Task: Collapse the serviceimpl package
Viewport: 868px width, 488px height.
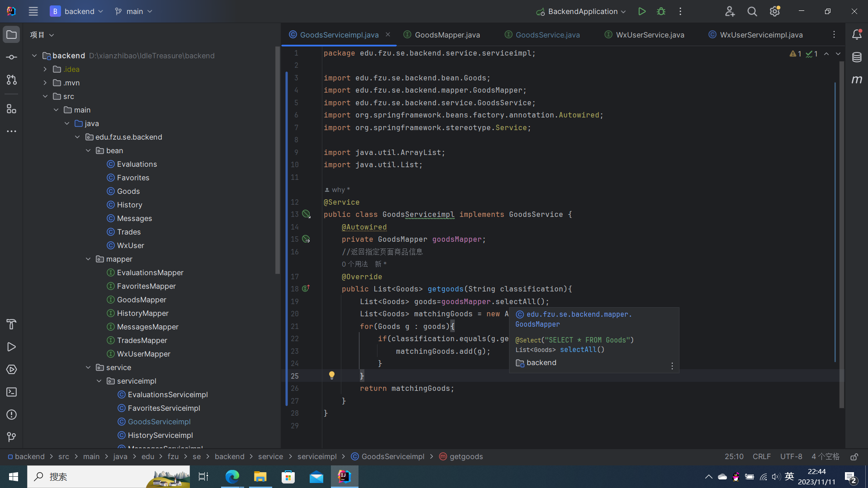Action: 99,381
